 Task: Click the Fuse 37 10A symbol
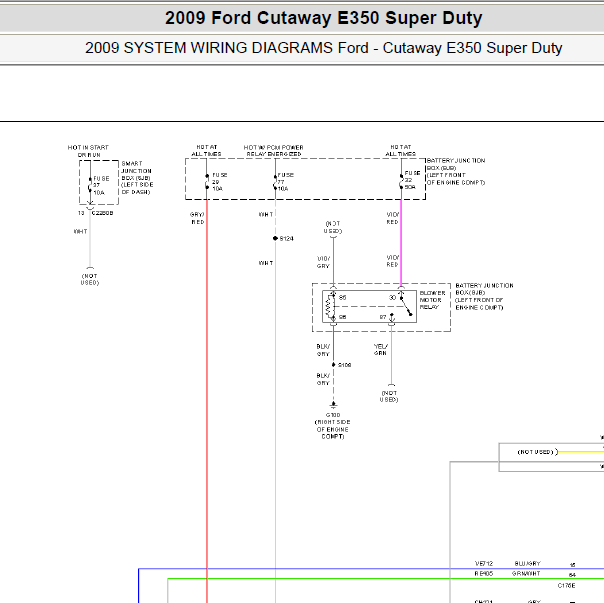coord(90,185)
